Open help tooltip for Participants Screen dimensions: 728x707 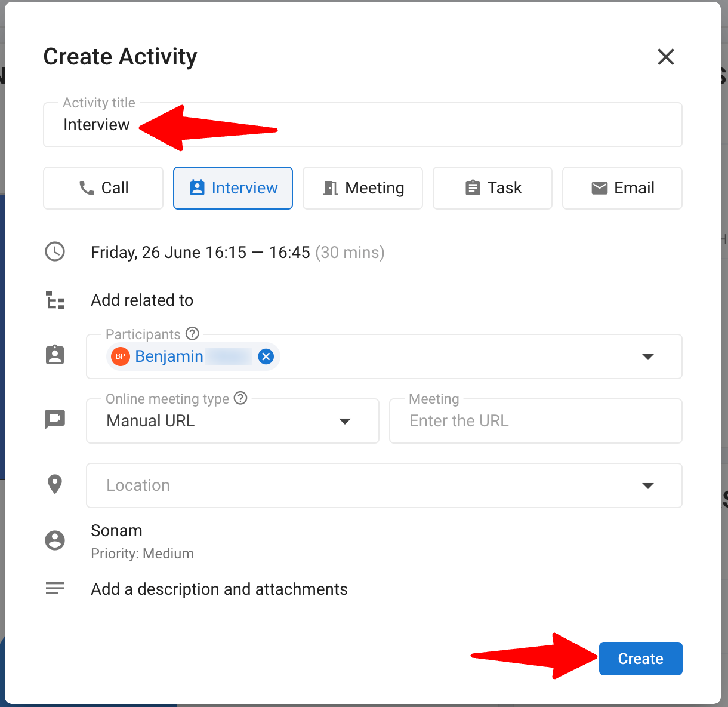pos(192,333)
